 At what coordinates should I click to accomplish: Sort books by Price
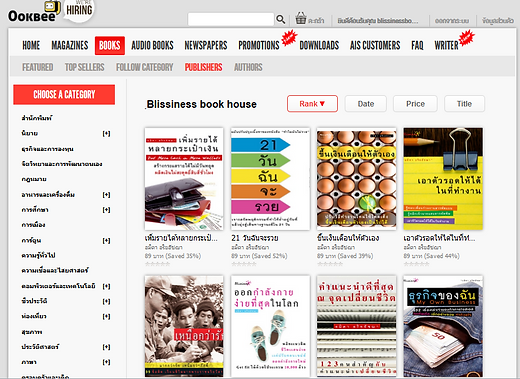pos(415,104)
